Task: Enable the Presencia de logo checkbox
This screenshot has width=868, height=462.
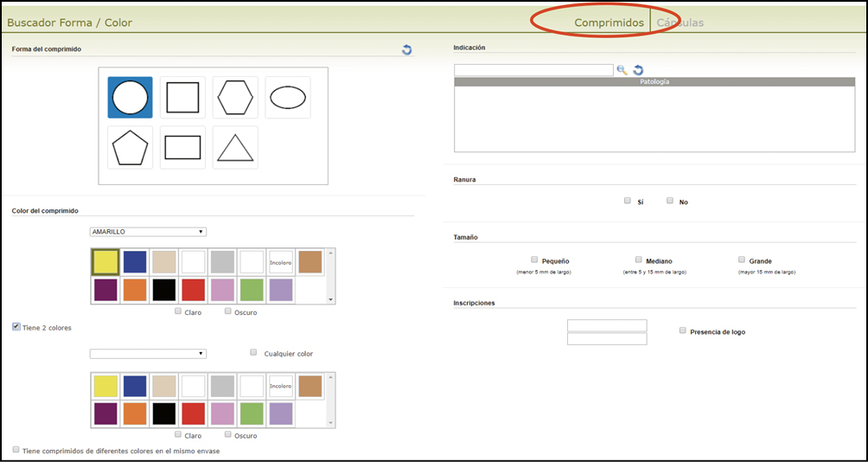Action: pos(683,330)
